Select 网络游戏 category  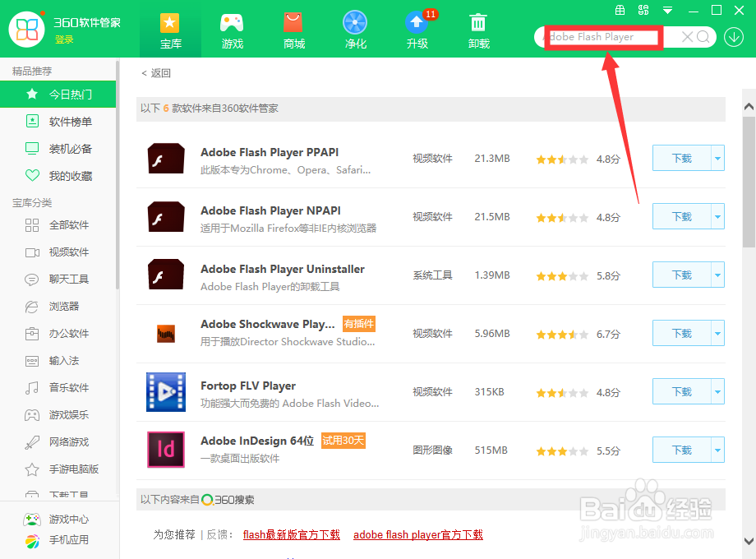click(x=58, y=441)
